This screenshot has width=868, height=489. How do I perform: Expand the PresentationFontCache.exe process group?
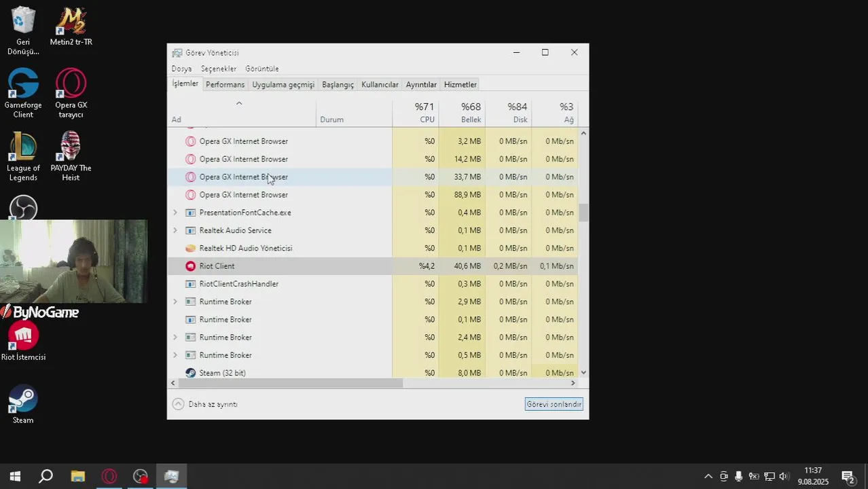(175, 213)
